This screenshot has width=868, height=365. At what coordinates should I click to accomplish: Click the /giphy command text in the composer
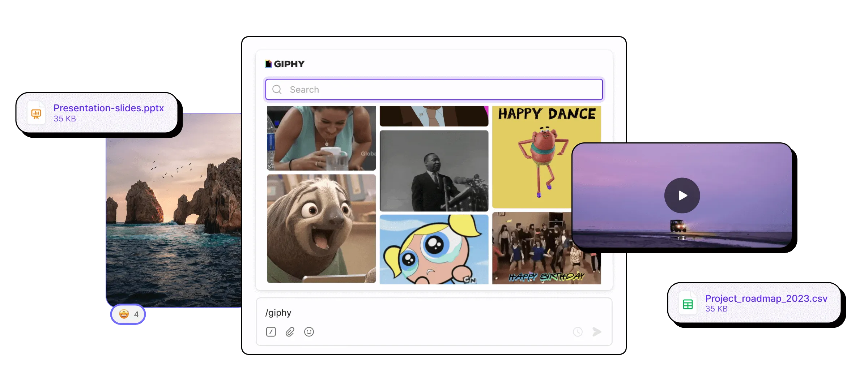click(x=278, y=312)
